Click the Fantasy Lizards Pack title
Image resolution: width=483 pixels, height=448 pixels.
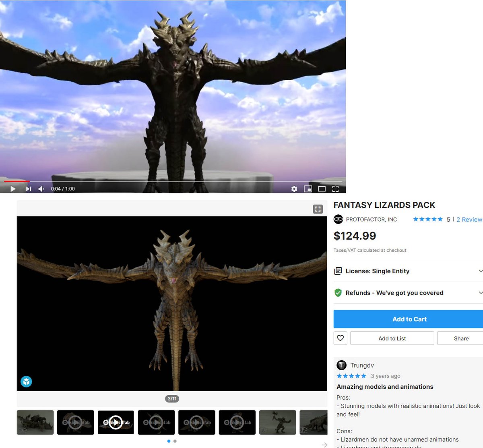384,205
